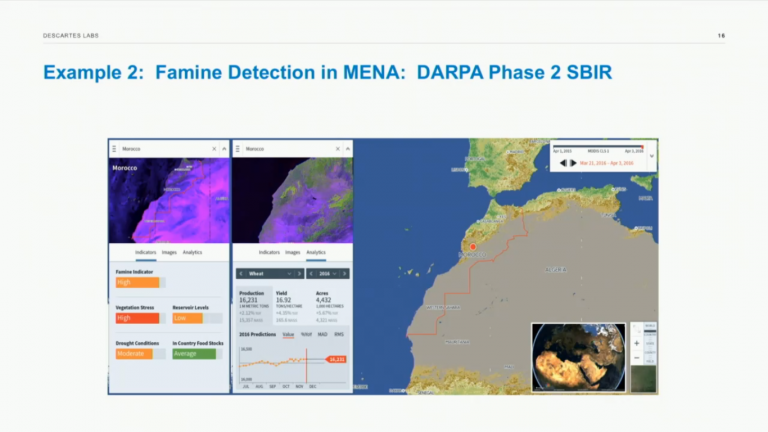This screenshot has width=768, height=432.
Task: Open the purple Morocco satellite image in the left panel
Action: coord(169,200)
